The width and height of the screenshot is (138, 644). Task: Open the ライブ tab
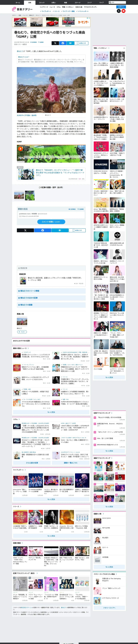point(101,2)
